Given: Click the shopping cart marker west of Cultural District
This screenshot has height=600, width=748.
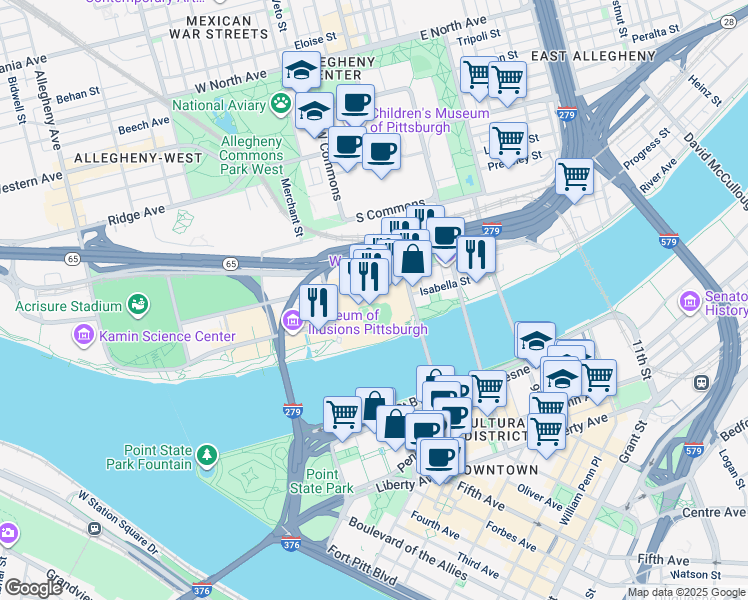Looking at the screenshot, I should [x=343, y=415].
